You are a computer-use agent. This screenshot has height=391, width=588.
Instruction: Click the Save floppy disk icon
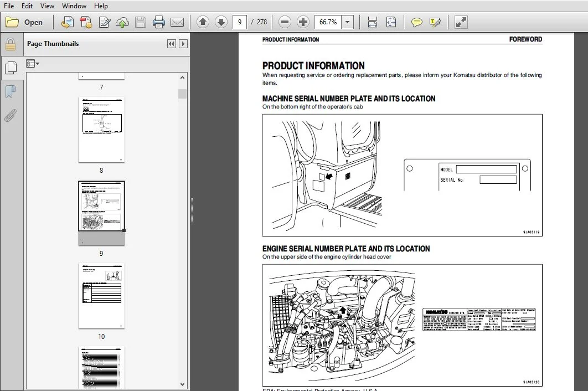click(x=141, y=22)
